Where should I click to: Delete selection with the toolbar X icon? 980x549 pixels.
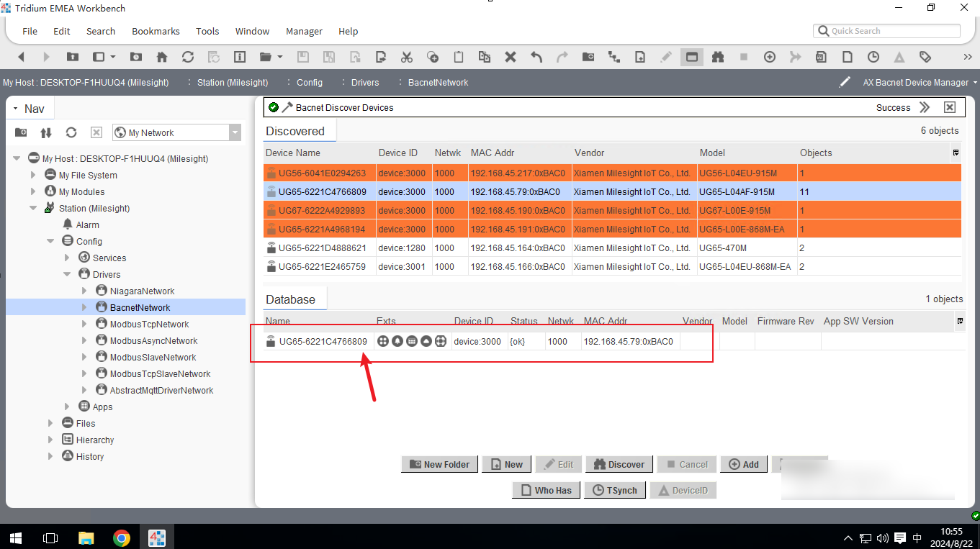tap(511, 57)
